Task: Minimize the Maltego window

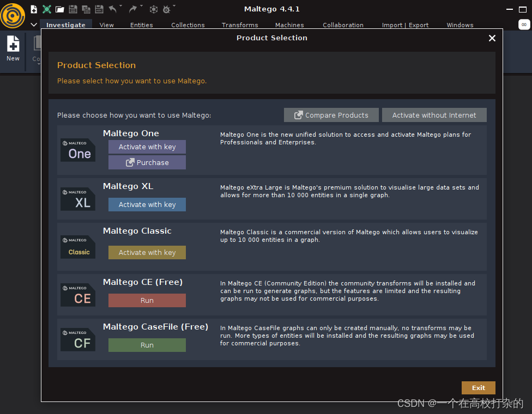Action: tap(509, 9)
